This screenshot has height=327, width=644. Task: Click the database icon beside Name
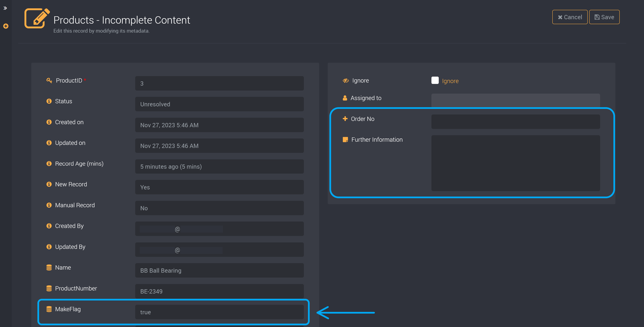pyautogui.click(x=49, y=268)
